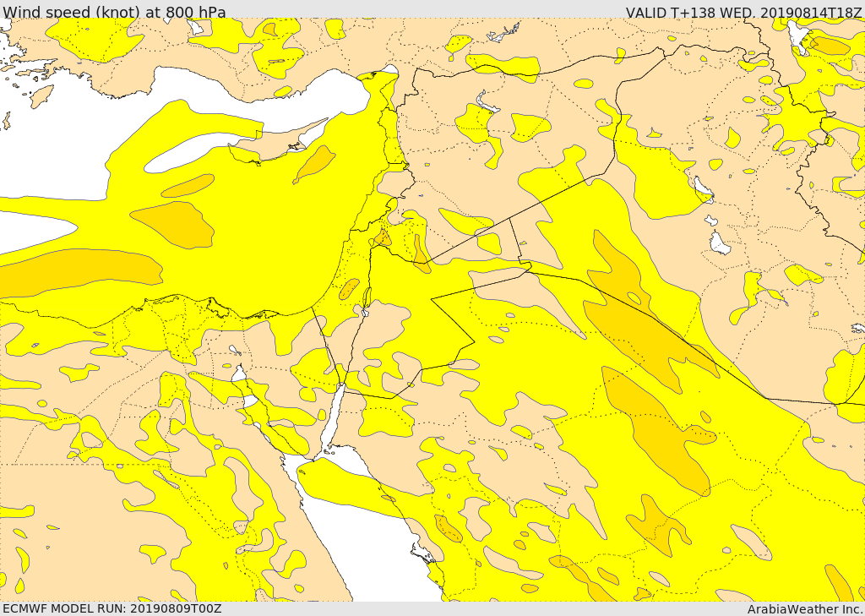Click the 'ArabiaWeather Inc' credit text
Image resolution: width=865 pixels, height=616 pixels.
[x=805, y=609]
